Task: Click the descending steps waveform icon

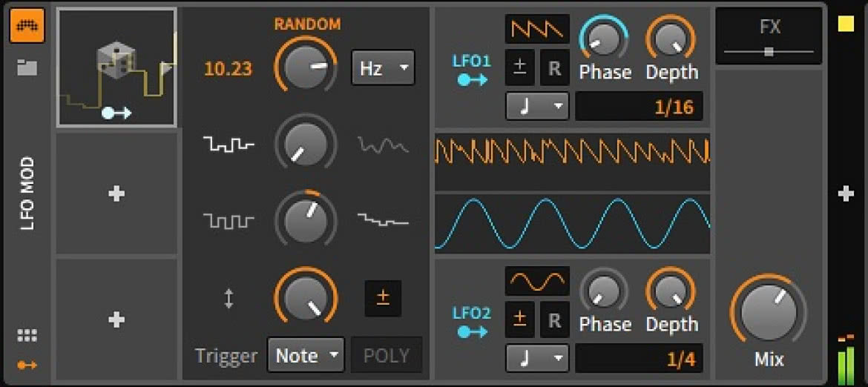Action: tap(383, 220)
